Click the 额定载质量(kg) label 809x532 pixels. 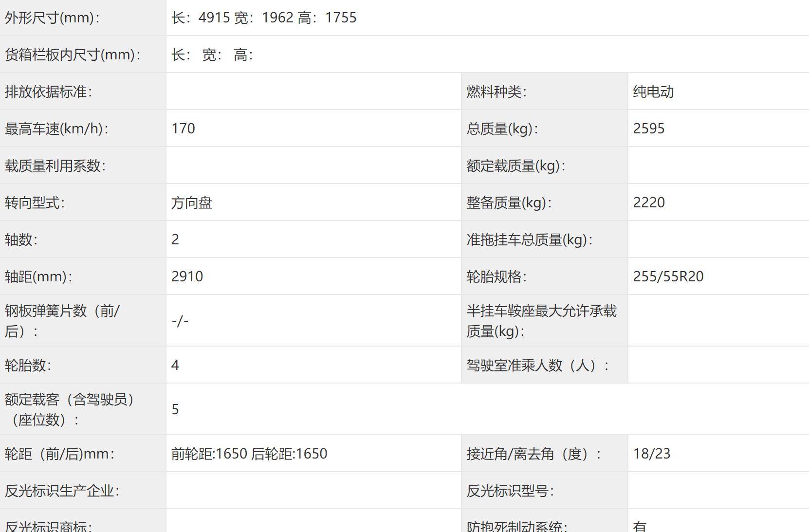[x=514, y=165]
